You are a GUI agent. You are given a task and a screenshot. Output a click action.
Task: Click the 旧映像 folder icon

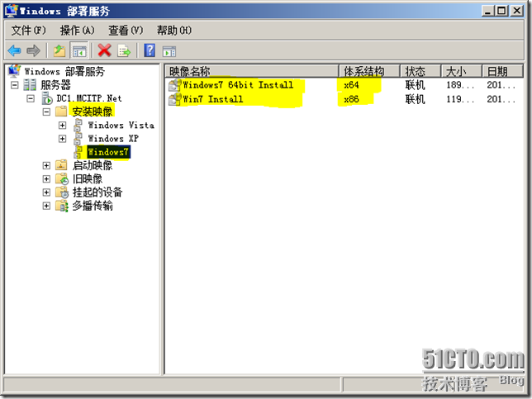62,178
